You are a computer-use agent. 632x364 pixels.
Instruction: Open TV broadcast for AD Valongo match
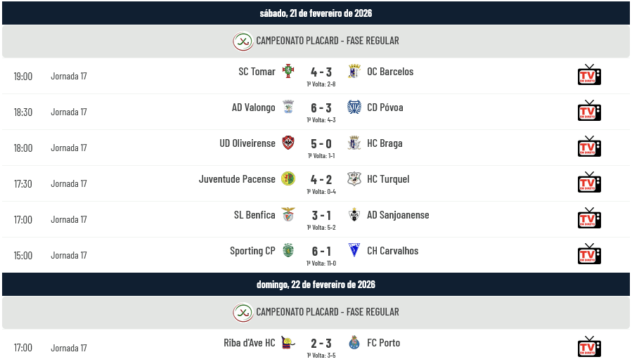pyautogui.click(x=589, y=110)
